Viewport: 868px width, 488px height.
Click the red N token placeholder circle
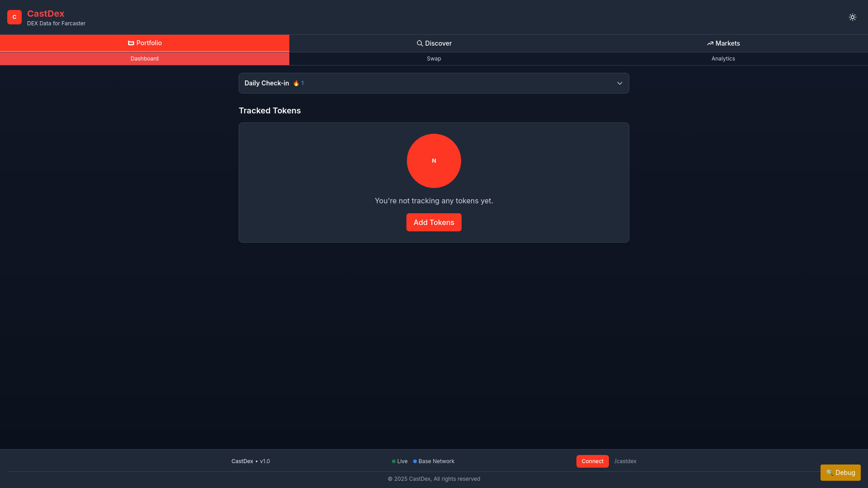[434, 161]
